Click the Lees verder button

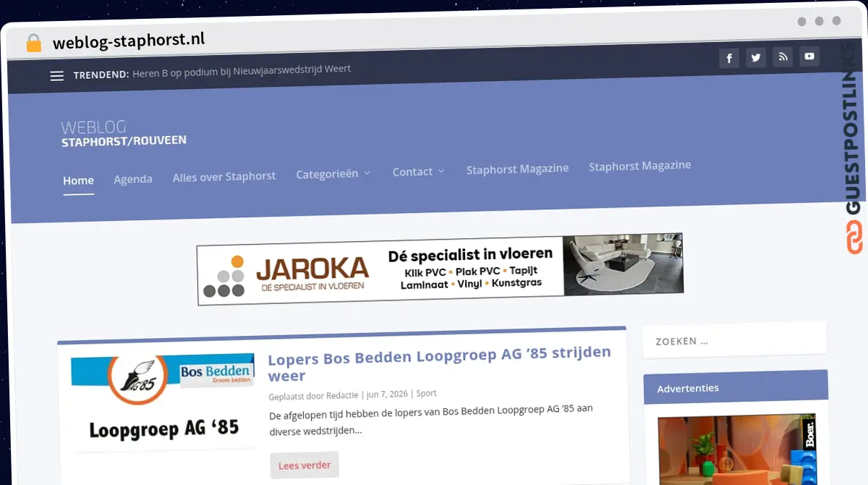coord(305,465)
